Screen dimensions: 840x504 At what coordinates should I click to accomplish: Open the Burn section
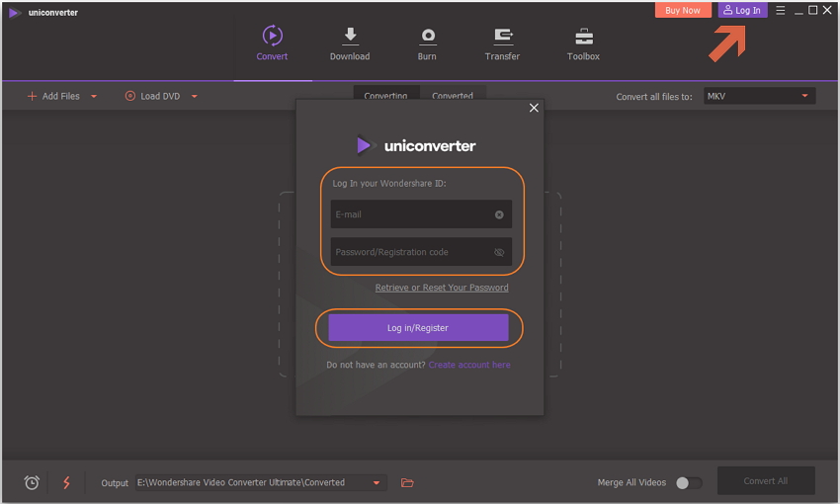(427, 43)
